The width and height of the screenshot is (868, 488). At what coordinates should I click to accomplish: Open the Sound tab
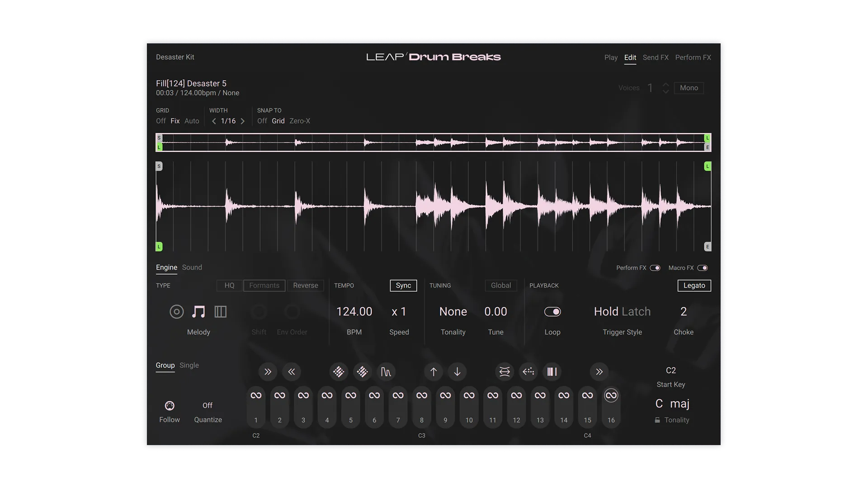[x=192, y=267]
